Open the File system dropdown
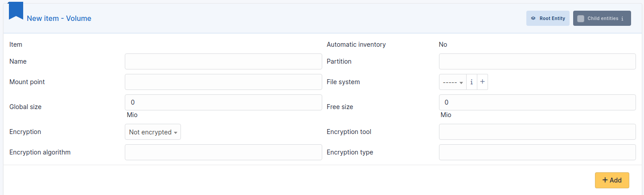This screenshot has width=644, height=195. click(x=453, y=82)
